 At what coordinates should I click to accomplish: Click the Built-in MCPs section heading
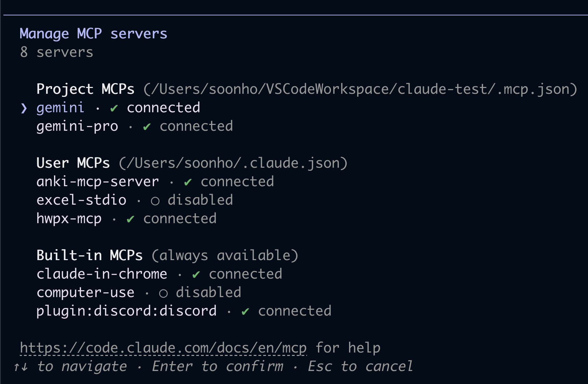point(90,256)
